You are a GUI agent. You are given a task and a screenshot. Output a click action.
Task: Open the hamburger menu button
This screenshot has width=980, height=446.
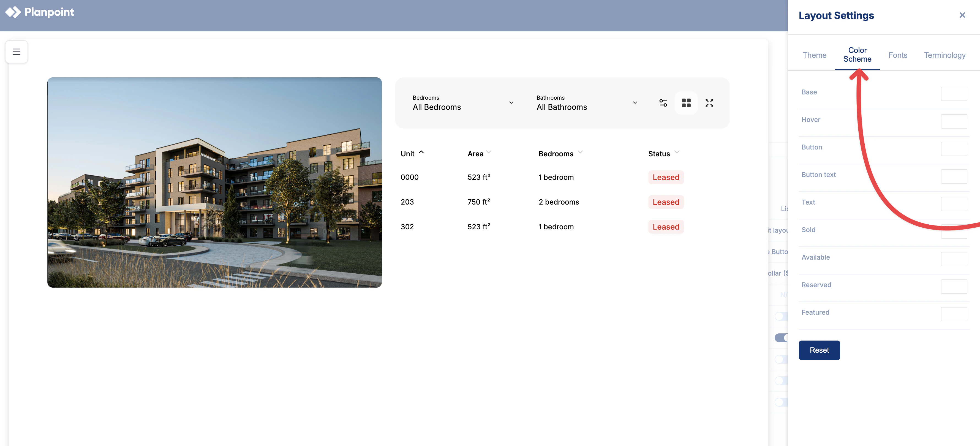click(16, 52)
